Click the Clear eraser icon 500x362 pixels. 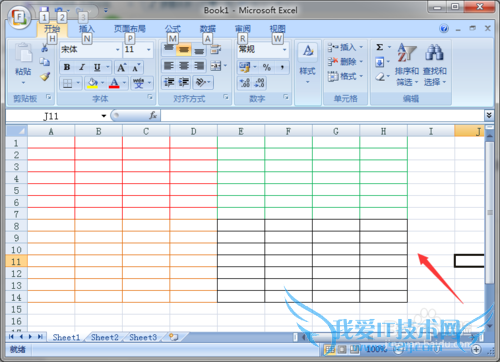380,77
